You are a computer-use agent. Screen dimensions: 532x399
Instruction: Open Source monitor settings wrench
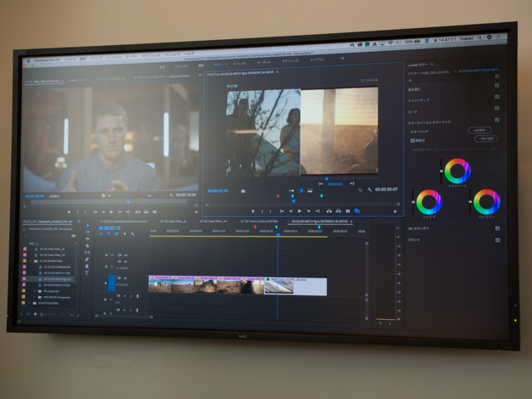pos(171,196)
